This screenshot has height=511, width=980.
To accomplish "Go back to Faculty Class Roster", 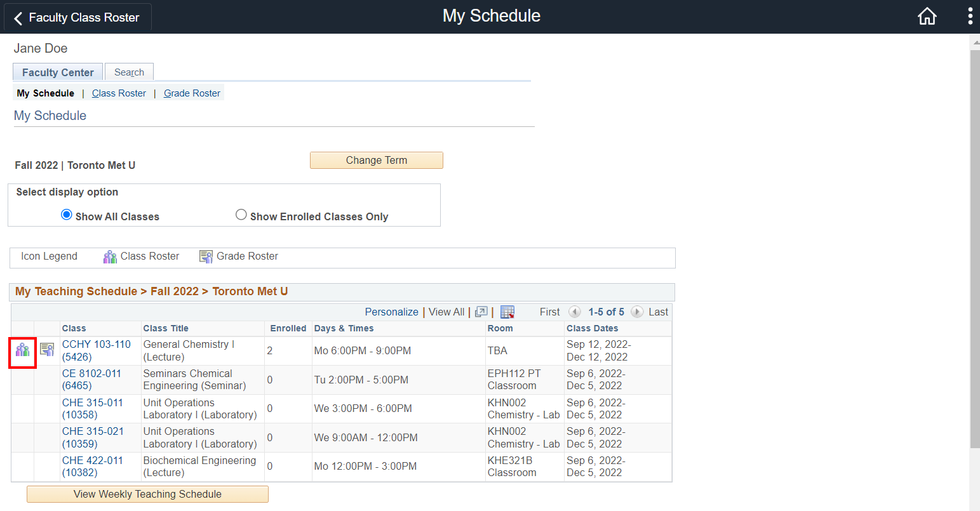I will tap(77, 18).
